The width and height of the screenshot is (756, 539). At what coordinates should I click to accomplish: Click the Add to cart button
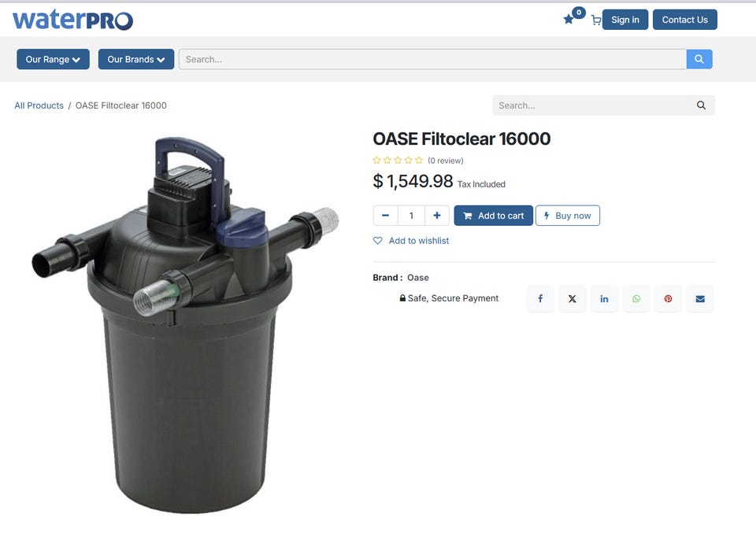493,216
